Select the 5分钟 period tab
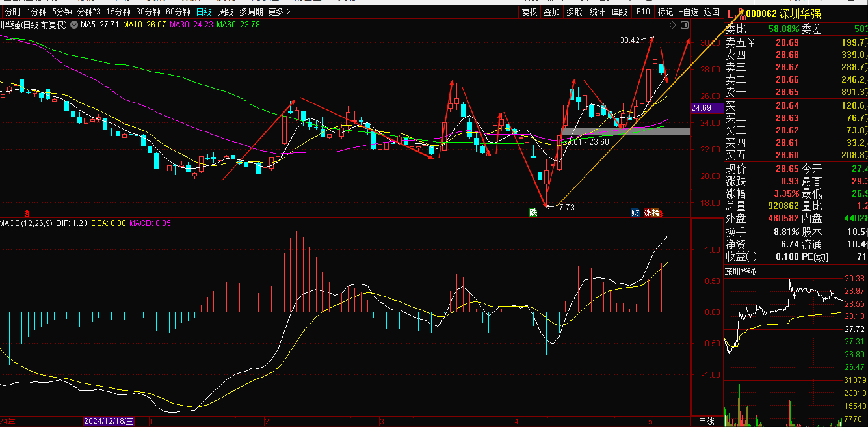Image resolution: width=868 pixels, height=427 pixels. pos(62,12)
